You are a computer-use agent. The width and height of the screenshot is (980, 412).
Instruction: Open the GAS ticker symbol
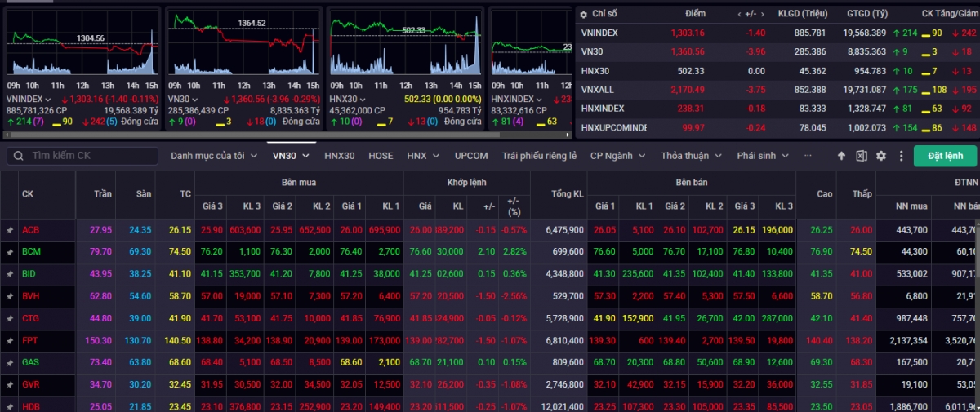coord(30,363)
